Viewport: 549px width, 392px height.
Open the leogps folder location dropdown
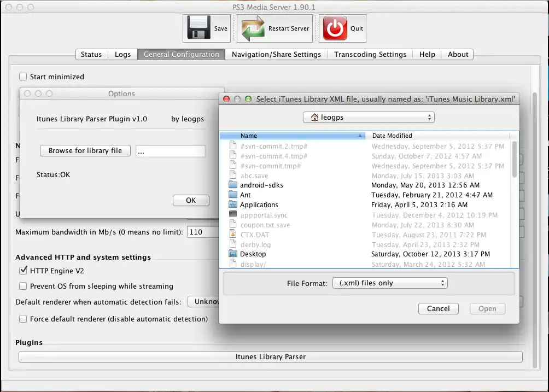(369, 117)
